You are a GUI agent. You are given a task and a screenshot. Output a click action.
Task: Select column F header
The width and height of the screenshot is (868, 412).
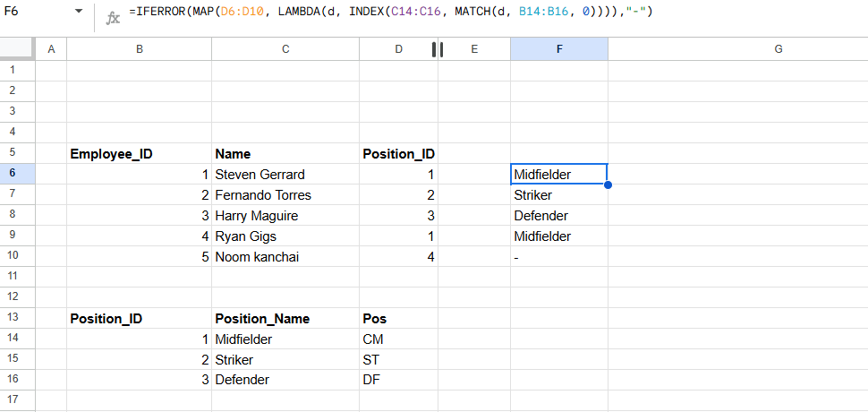click(559, 49)
